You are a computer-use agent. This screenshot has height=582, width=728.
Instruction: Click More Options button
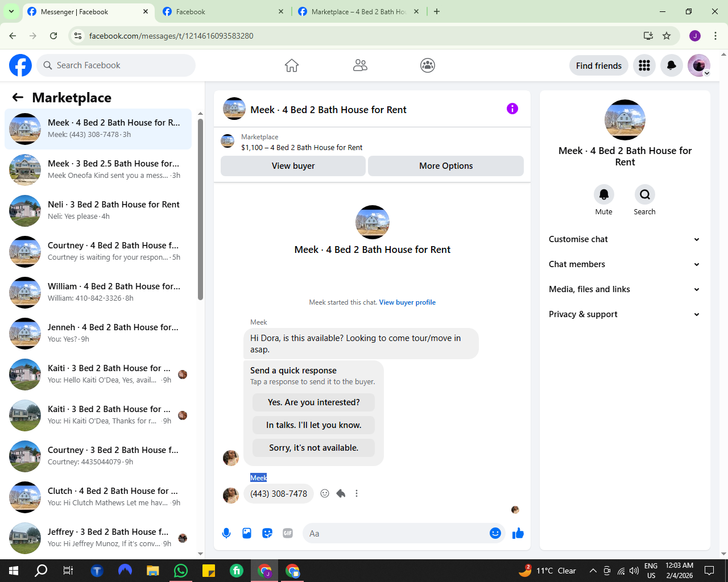[446, 166]
